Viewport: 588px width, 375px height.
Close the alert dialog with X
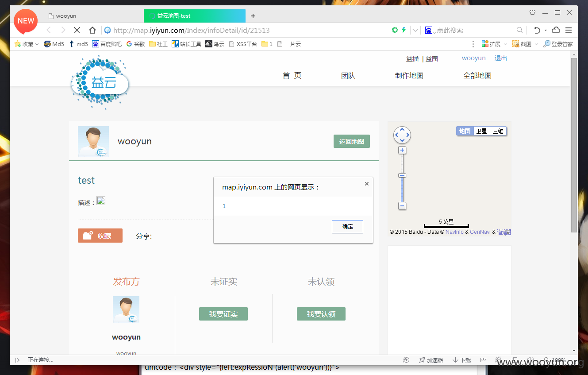[366, 184]
